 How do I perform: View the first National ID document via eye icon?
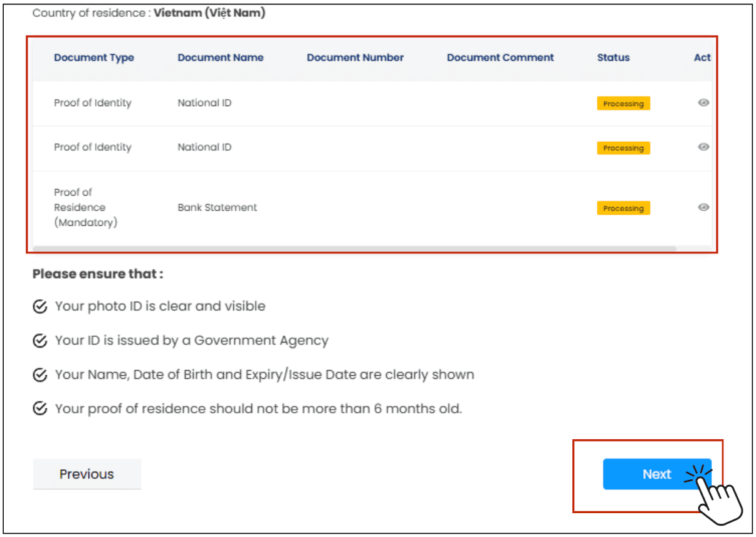[703, 103]
